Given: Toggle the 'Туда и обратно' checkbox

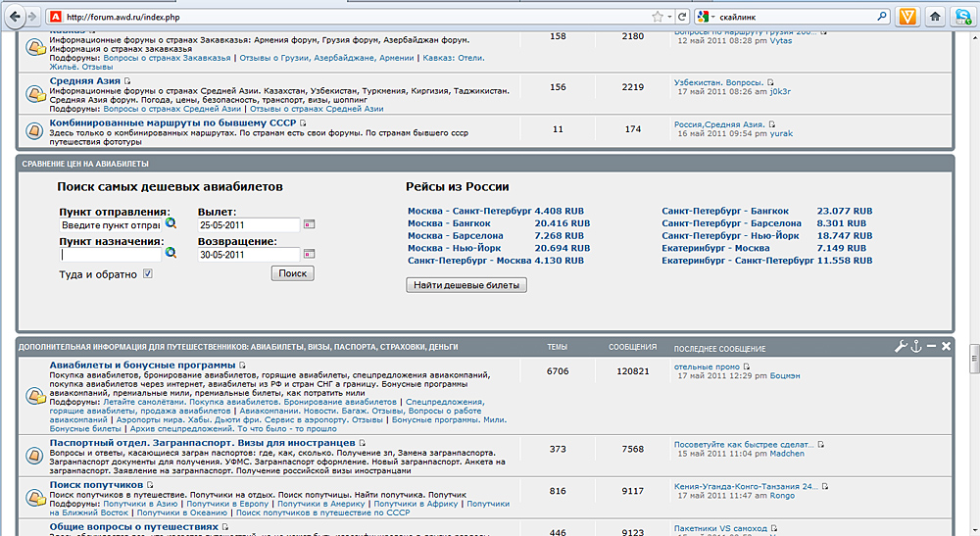Looking at the screenshot, I should (x=149, y=274).
